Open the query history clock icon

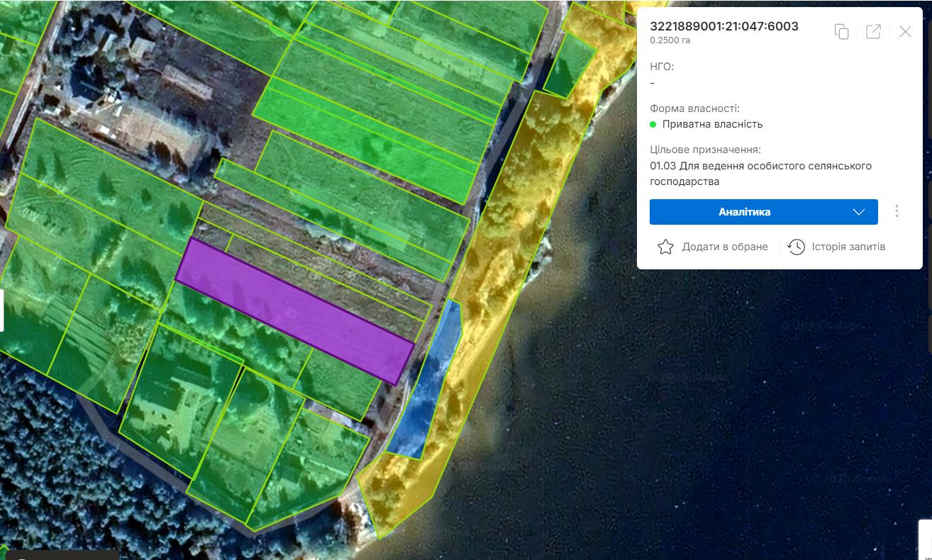coord(797,247)
